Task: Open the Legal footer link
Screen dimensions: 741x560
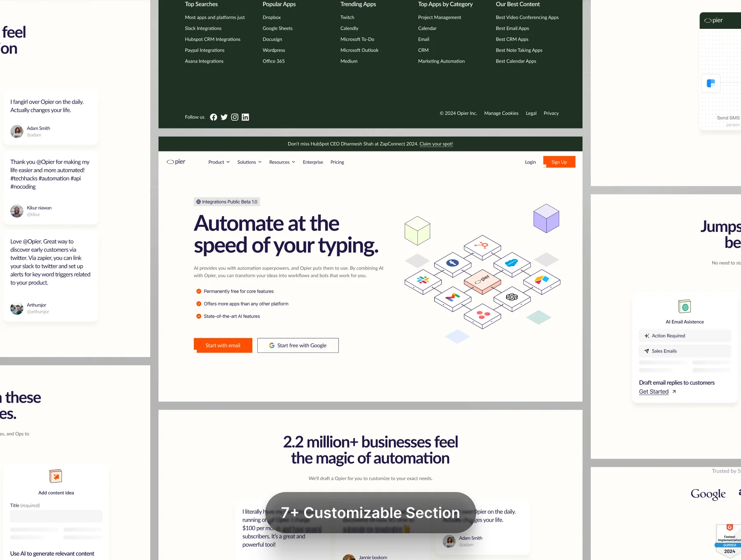Action: [531, 113]
